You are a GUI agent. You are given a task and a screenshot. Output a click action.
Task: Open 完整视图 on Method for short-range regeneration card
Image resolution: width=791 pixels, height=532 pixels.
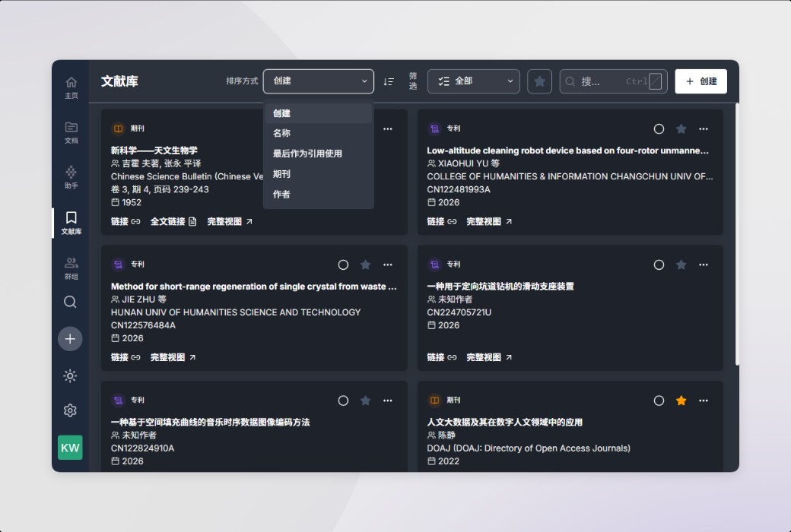[x=173, y=357]
